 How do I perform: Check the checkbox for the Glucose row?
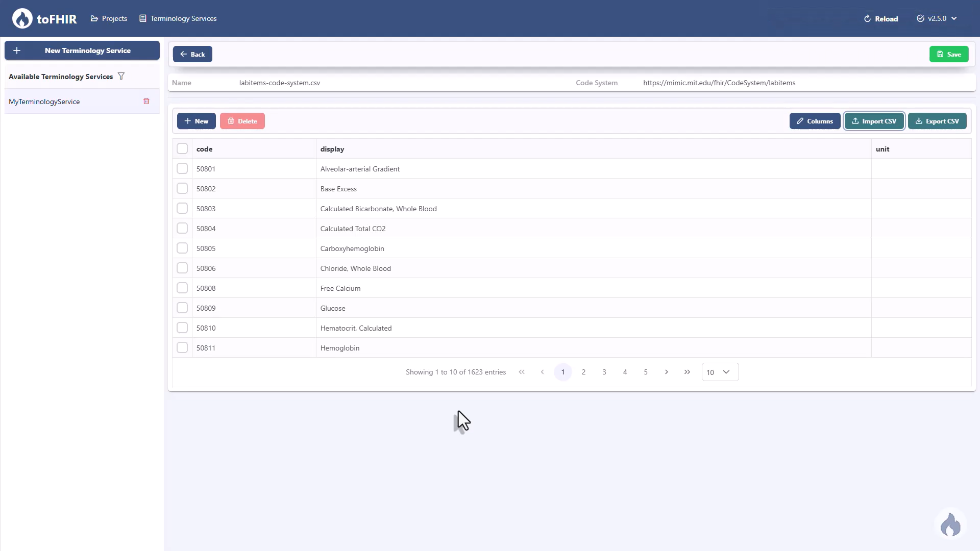tap(182, 308)
